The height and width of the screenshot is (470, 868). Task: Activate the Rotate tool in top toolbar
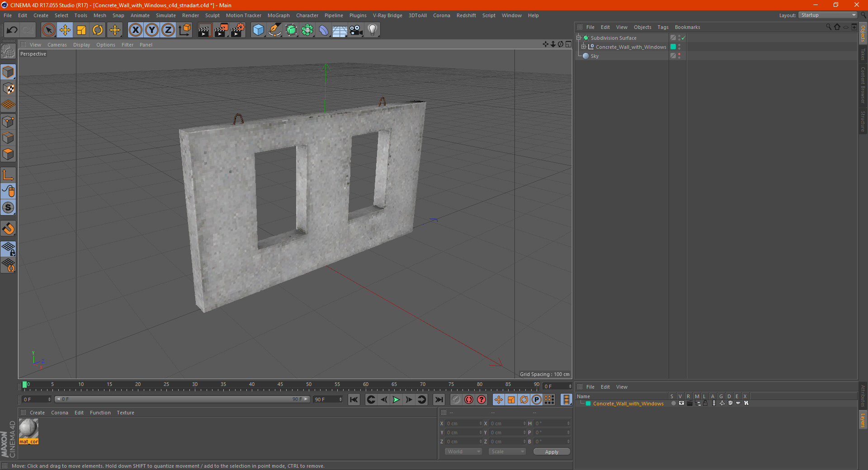coord(98,30)
